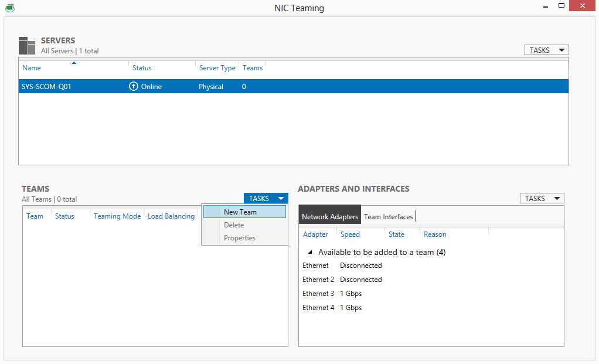Select the Ethernet 3 adapter

click(x=318, y=294)
